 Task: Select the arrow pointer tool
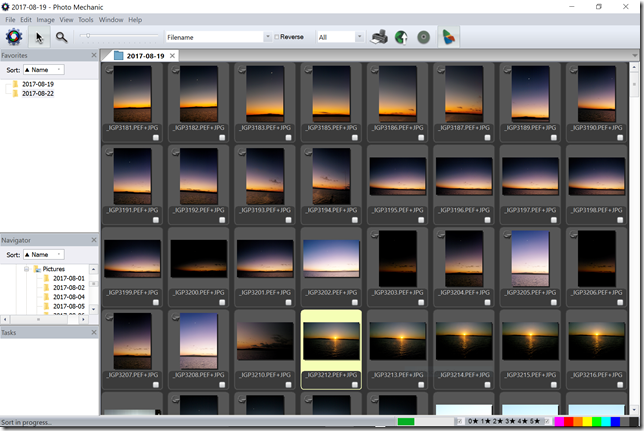pos(39,37)
